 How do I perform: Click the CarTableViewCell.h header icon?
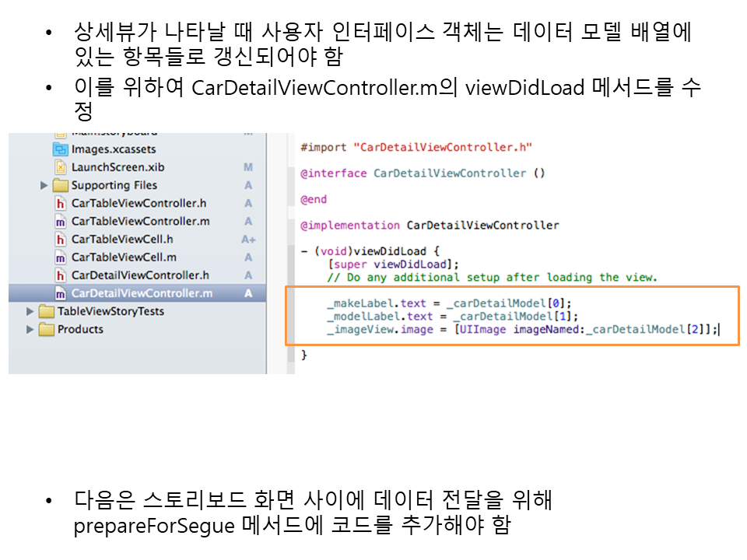pos(60,239)
